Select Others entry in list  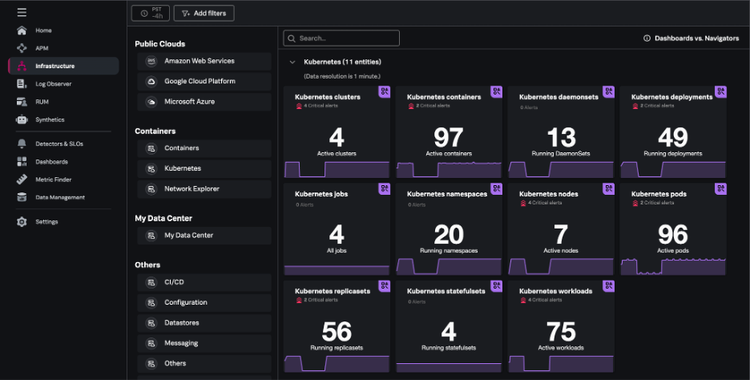pos(204,363)
